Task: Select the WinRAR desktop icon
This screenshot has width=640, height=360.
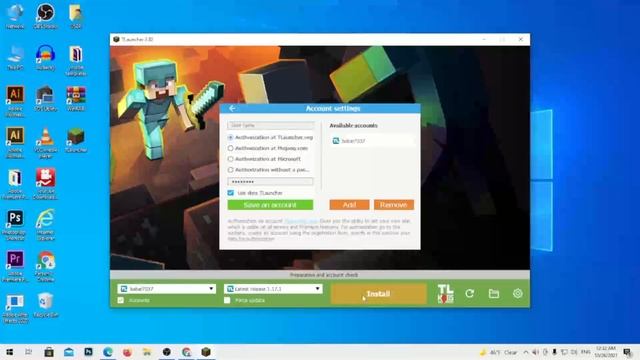Action: tap(76, 99)
